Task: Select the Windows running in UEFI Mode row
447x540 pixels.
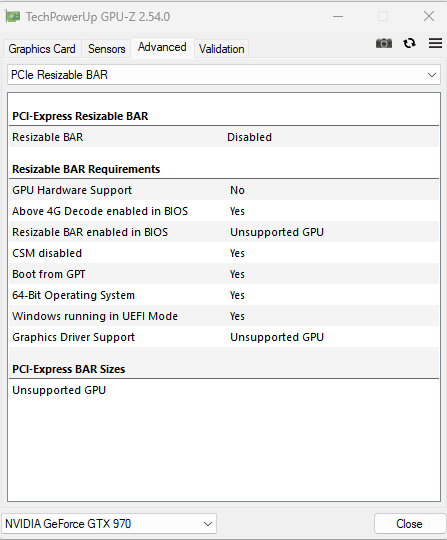Action: point(224,316)
